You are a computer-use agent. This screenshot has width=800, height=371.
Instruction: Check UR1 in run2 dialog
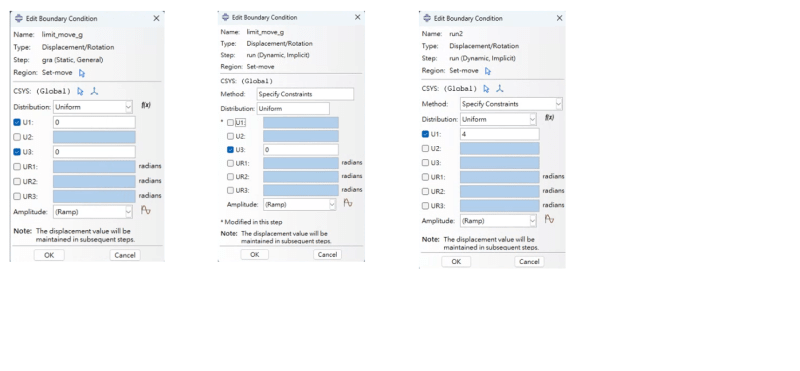click(426, 177)
